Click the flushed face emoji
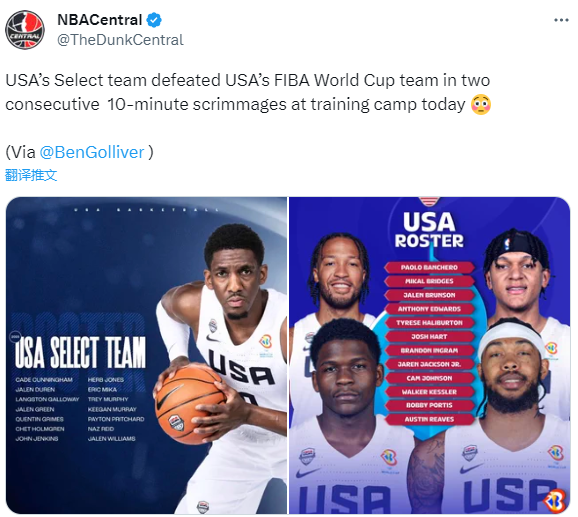This screenshot has height=517, width=578. (481, 105)
